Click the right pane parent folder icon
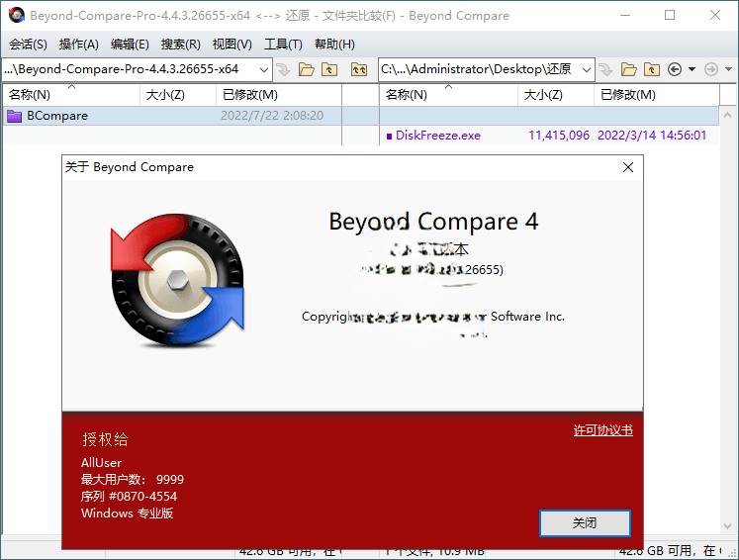This screenshot has height=560, width=739. (652, 70)
